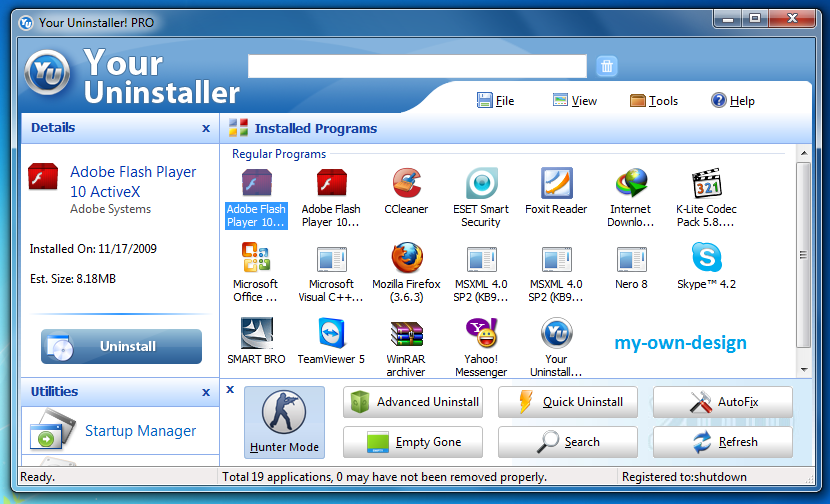Activate Hunter Mode
Image resolution: width=830 pixels, height=504 pixels.
(x=284, y=422)
